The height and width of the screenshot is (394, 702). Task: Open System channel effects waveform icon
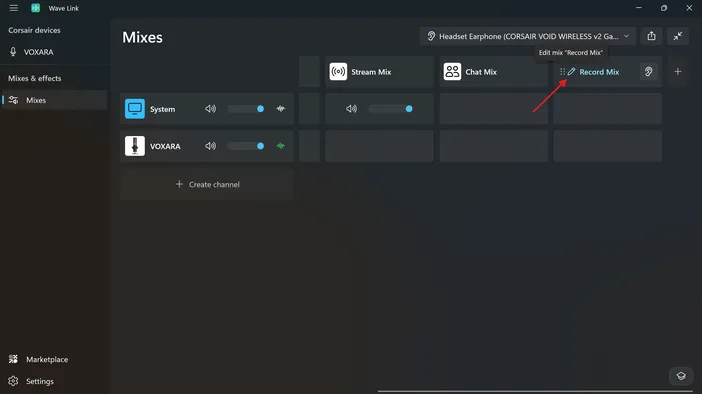[x=280, y=108]
